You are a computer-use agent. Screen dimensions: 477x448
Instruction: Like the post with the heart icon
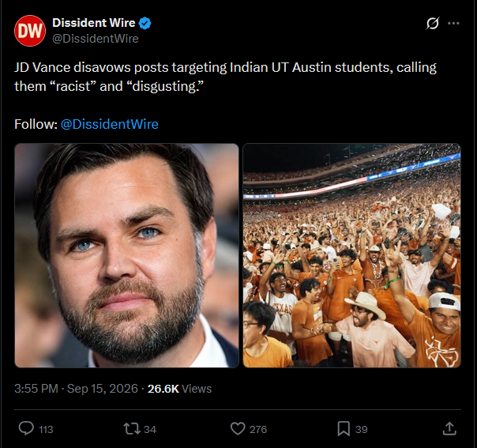coord(238,428)
